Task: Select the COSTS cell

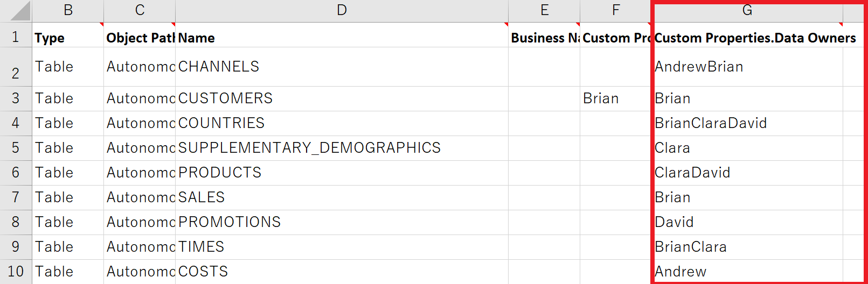Action: click(342, 272)
